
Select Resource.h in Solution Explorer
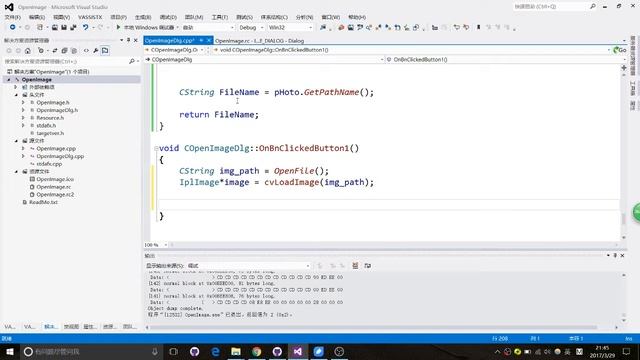tap(50, 118)
